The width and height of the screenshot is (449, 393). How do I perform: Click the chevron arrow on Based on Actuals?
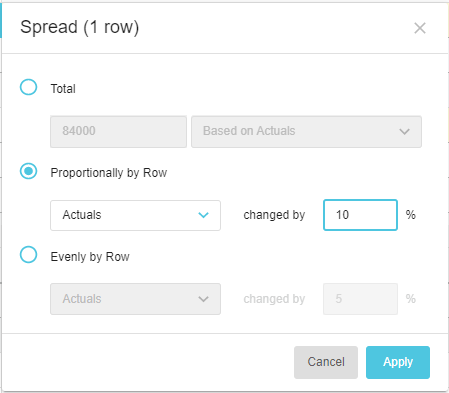(404, 131)
